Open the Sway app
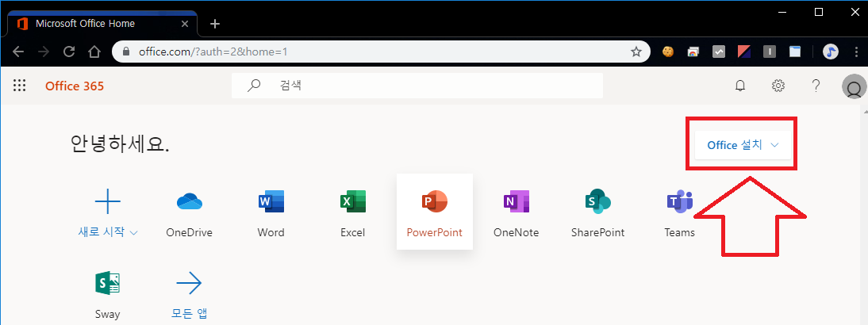Screen dimensions: 868x325 (107, 296)
